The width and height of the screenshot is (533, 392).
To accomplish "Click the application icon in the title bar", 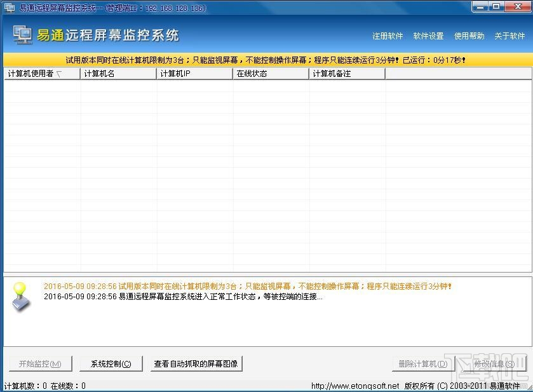I will point(8,7).
